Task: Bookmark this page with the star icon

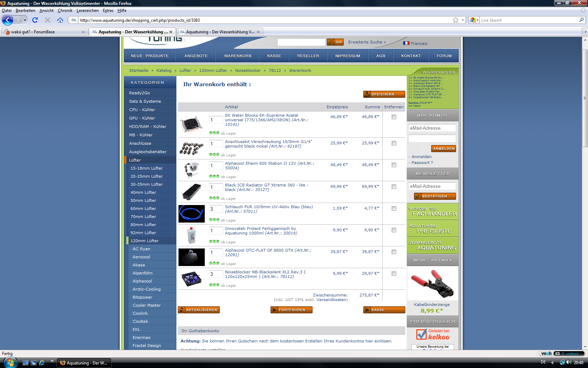Action: click(x=456, y=20)
